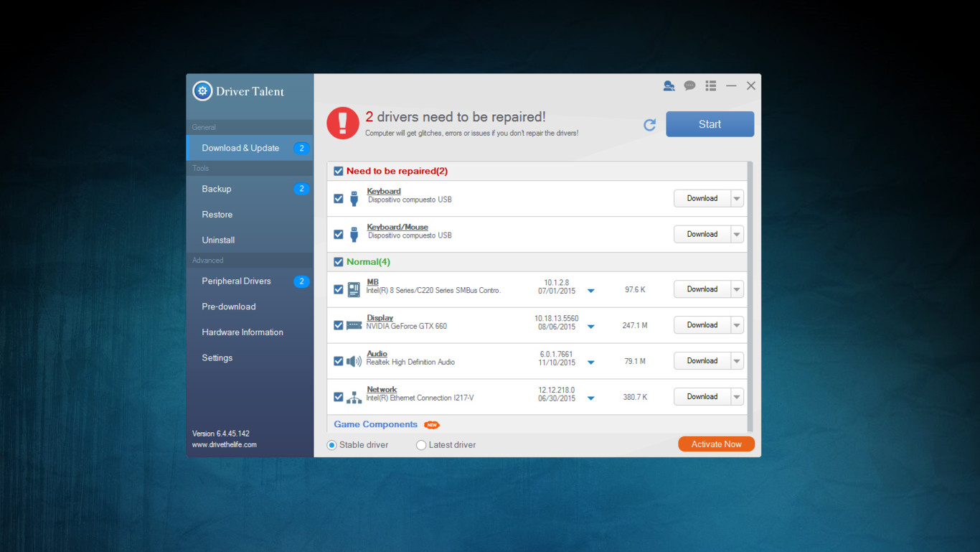Expand the Keyboard Download dropdown arrow
The width and height of the screenshot is (980, 552).
click(737, 199)
